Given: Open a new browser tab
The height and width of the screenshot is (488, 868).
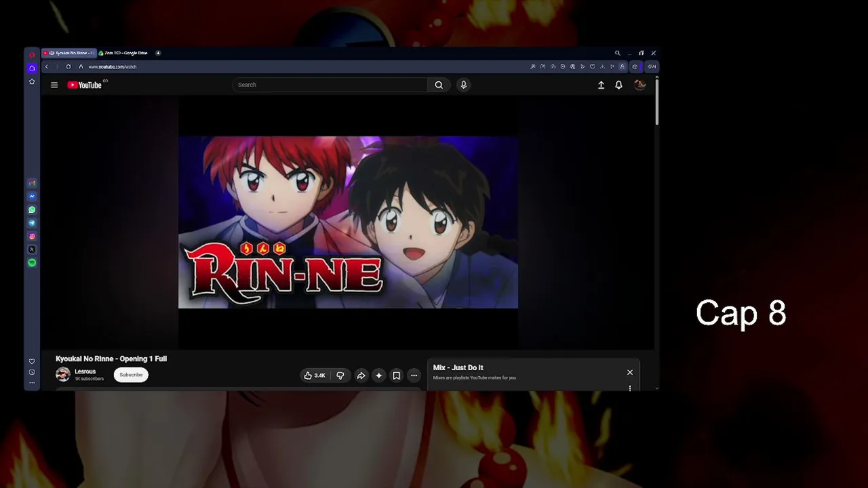Looking at the screenshot, I should tap(158, 53).
